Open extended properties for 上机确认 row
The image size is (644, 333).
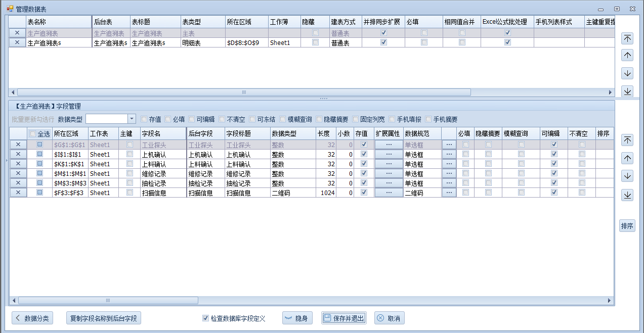tap(389, 154)
